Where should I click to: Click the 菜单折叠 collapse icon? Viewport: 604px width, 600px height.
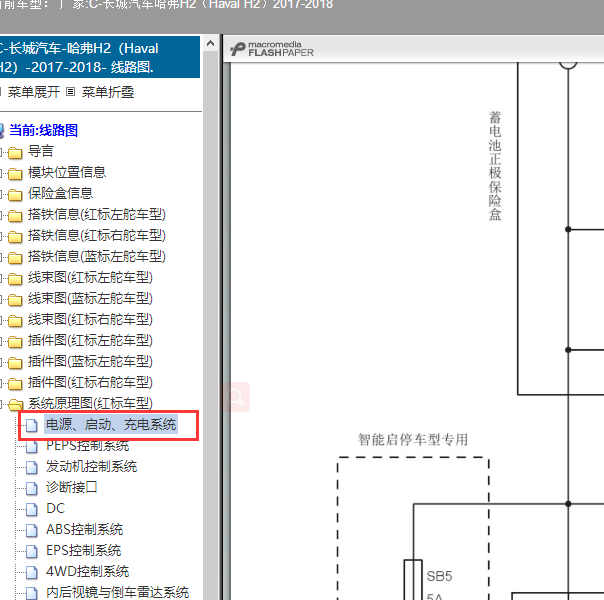pyautogui.click(x=70, y=92)
